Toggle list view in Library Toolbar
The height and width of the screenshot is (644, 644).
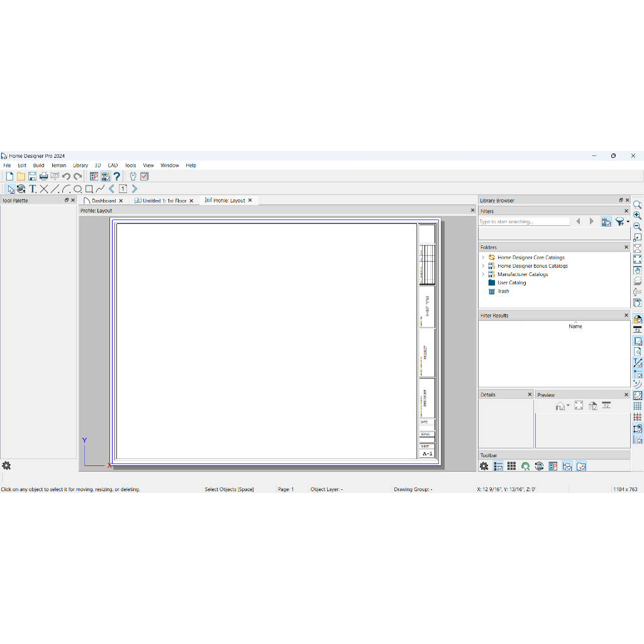[x=498, y=466]
